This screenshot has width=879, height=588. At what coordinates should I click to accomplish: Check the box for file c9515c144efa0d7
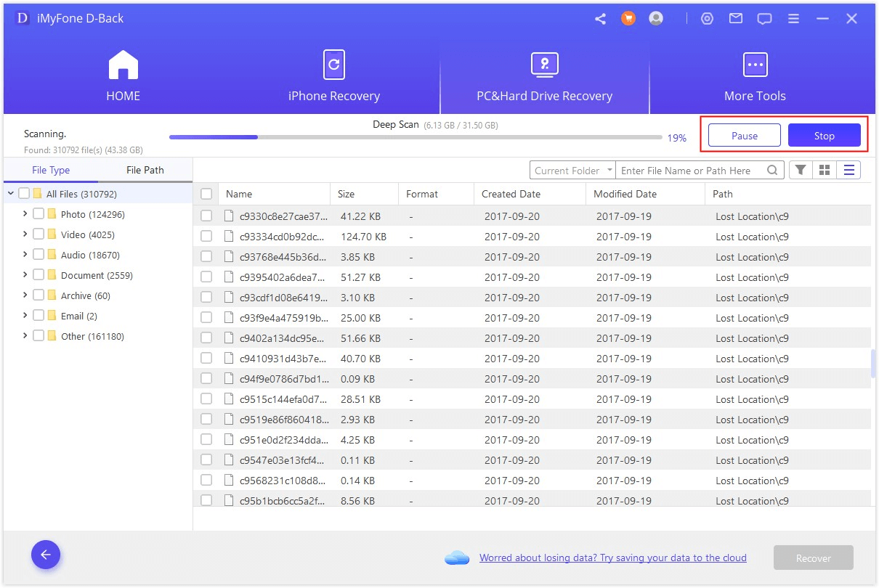pos(206,399)
